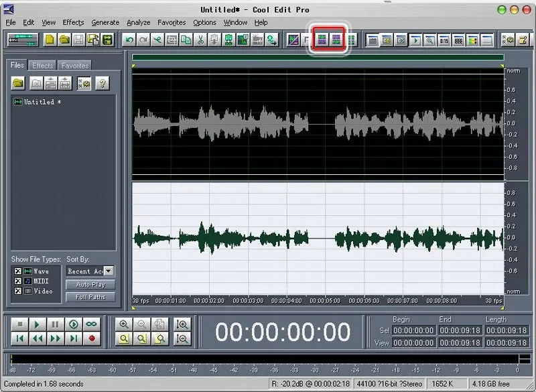The height and width of the screenshot is (392, 536).
Task: Select the Untitled * file entry
Action: (38, 102)
